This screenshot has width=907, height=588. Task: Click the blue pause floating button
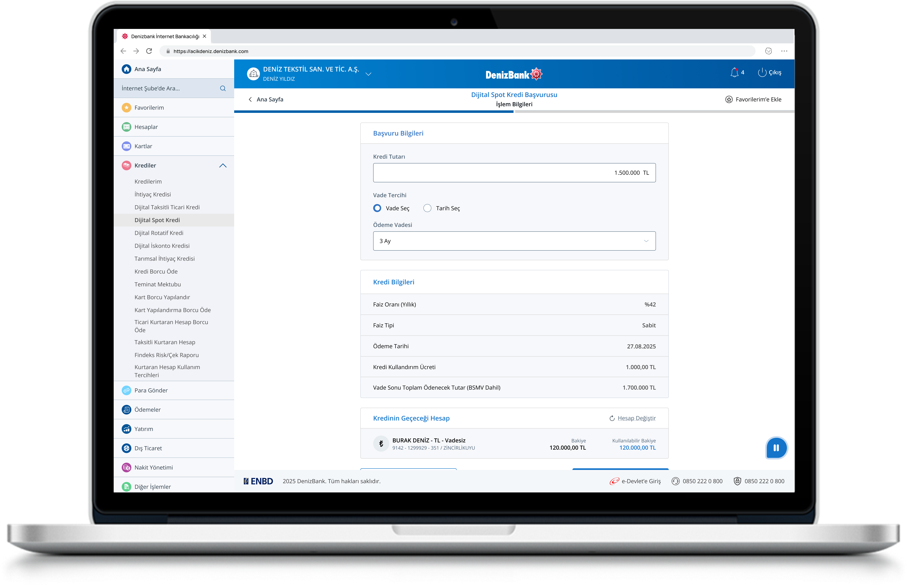[776, 448]
